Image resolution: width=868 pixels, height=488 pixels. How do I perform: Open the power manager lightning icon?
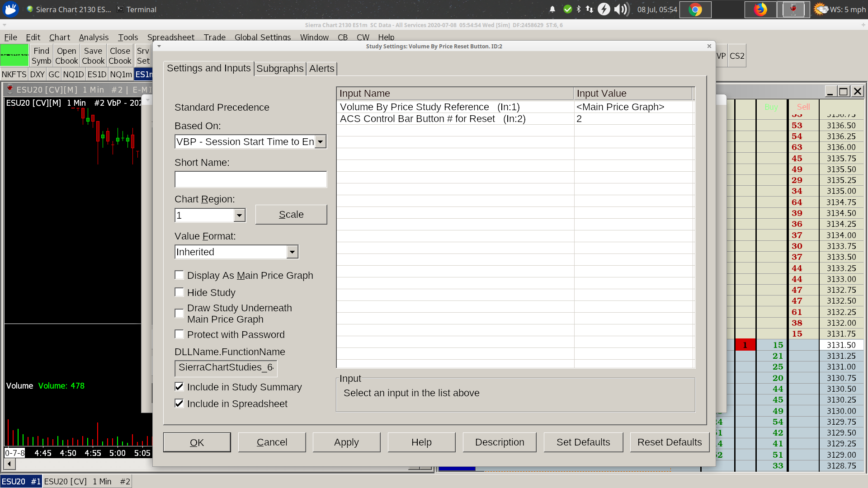(x=604, y=9)
